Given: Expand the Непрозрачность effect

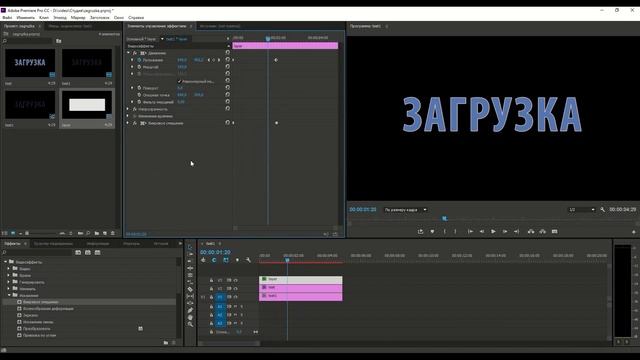Looking at the screenshot, I should pyautogui.click(x=128, y=109).
